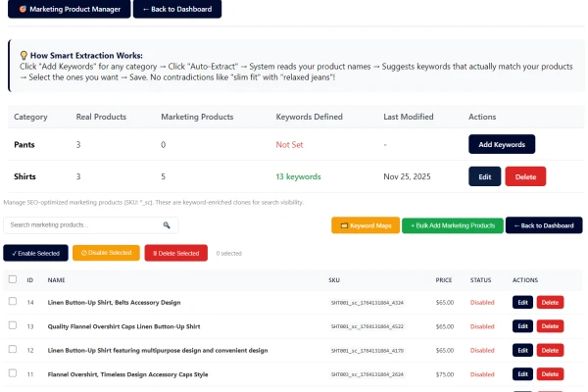Click the SKU column header
The image size is (588, 392).
point(334,280)
